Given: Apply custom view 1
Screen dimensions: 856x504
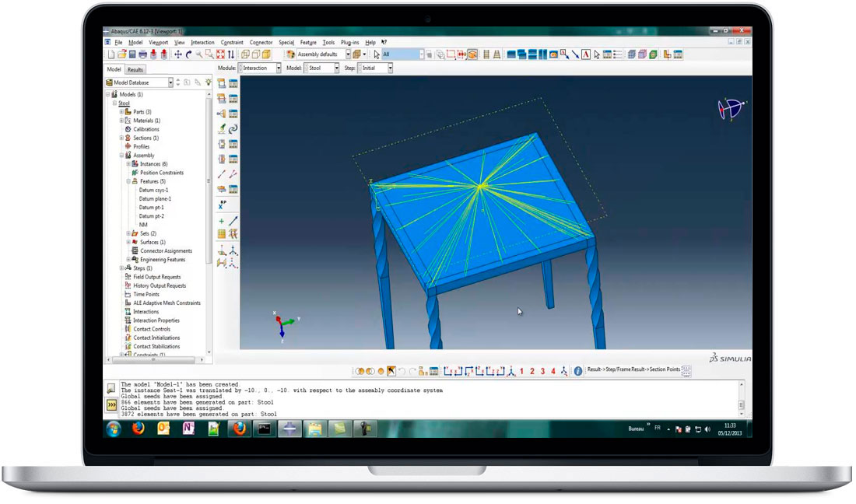Looking at the screenshot, I should [x=521, y=371].
